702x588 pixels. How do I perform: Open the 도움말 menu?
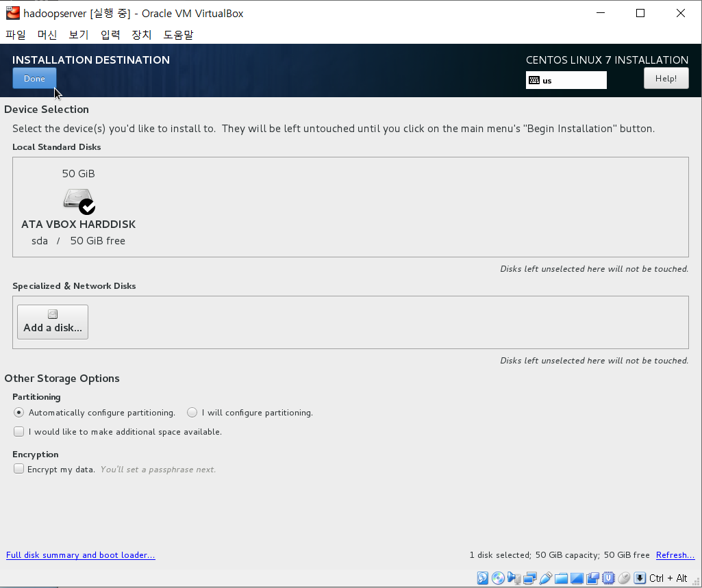178,35
